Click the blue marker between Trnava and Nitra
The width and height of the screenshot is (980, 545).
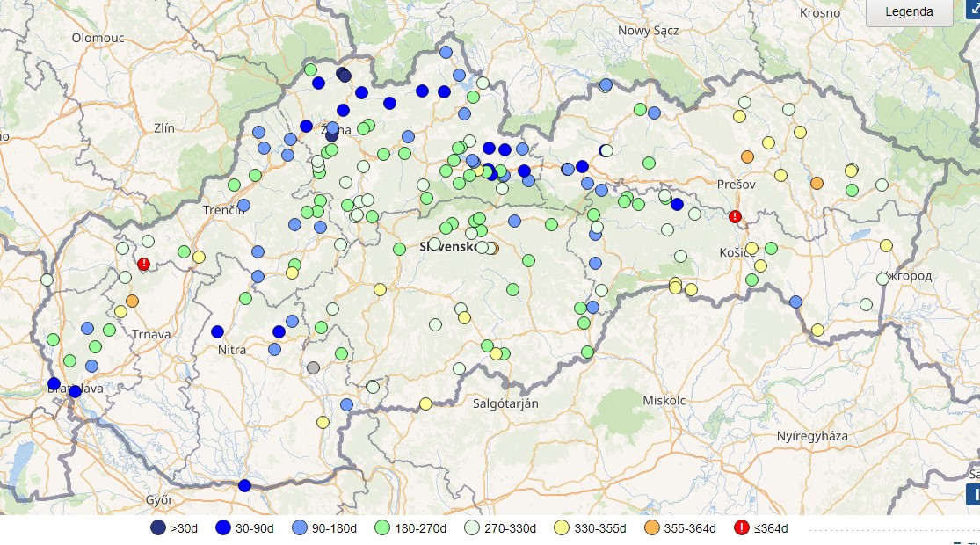(217, 331)
